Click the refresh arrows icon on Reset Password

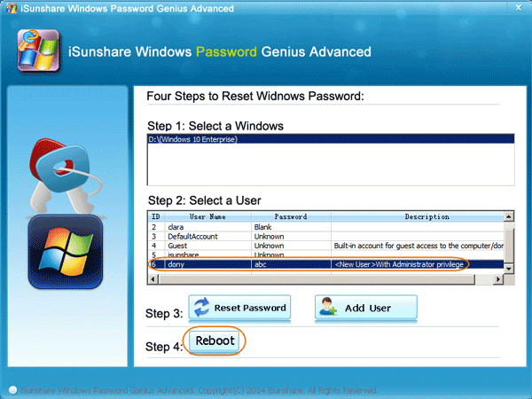[x=201, y=308]
